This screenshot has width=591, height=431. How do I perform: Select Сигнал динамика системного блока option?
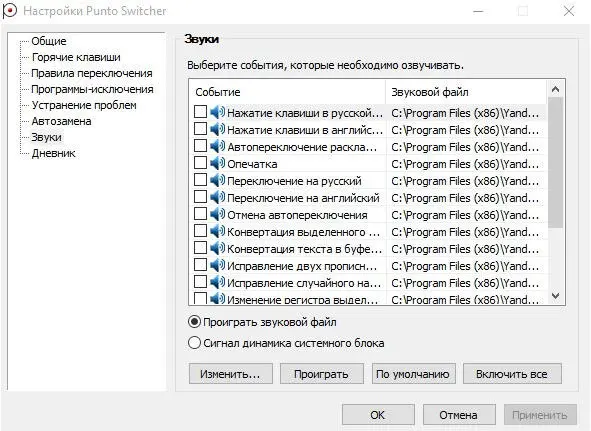[x=194, y=343]
